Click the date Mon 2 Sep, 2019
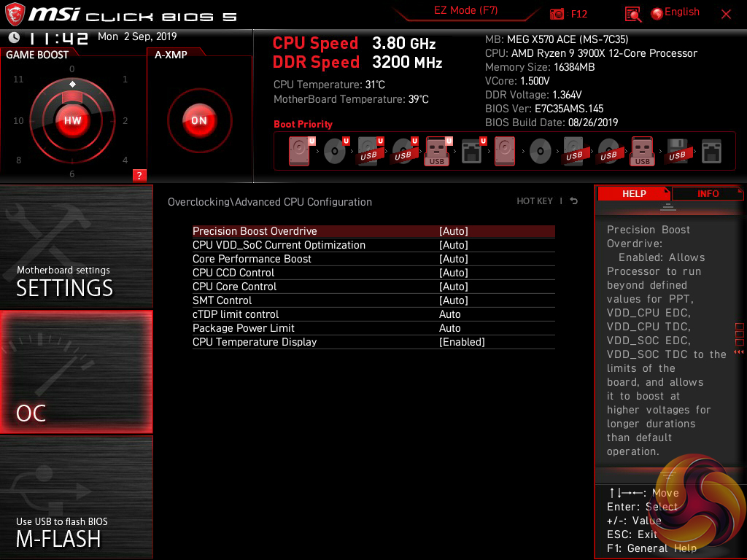This screenshot has width=747, height=560. 137,36
